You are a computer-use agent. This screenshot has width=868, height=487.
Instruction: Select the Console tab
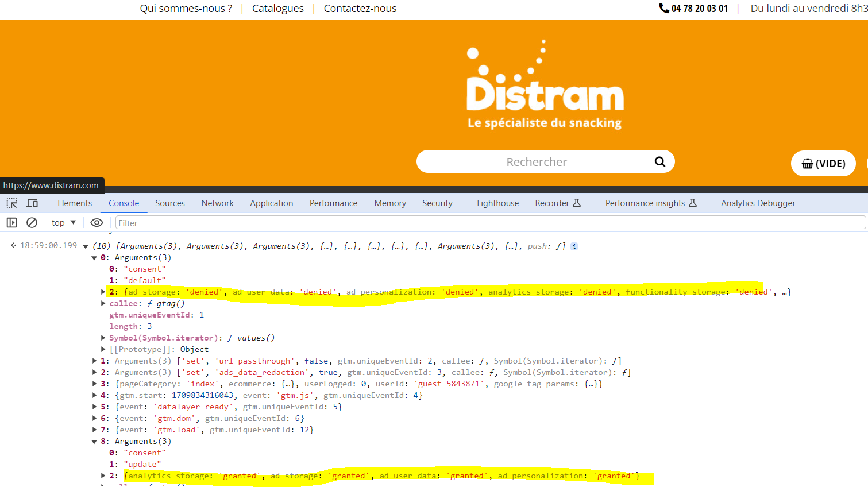pyautogui.click(x=124, y=203)
